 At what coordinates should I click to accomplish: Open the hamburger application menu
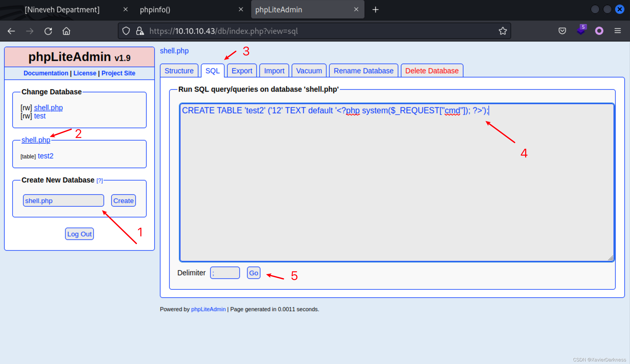click(x=617, y=31)
